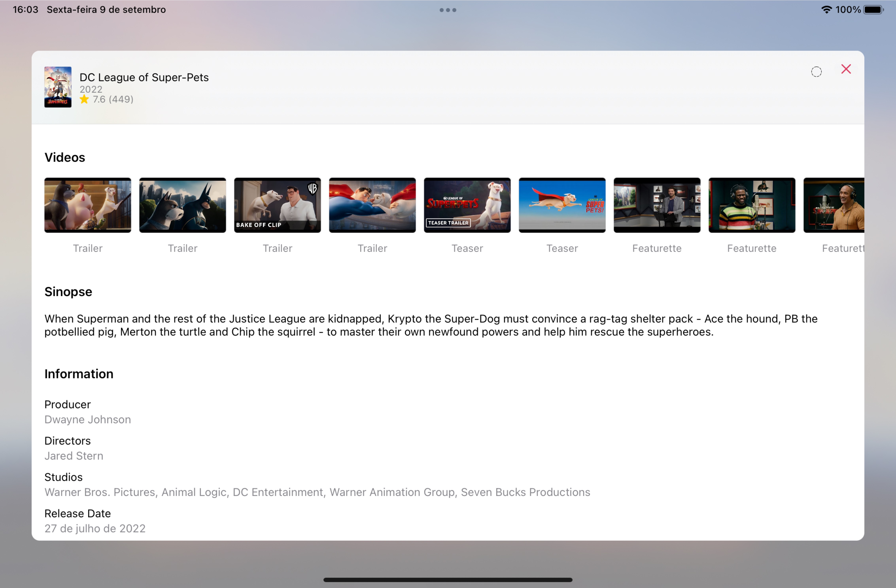896x588 pixels.
Task: Play the first Trailer video thumbnail
Action: [x=88, y=205]
